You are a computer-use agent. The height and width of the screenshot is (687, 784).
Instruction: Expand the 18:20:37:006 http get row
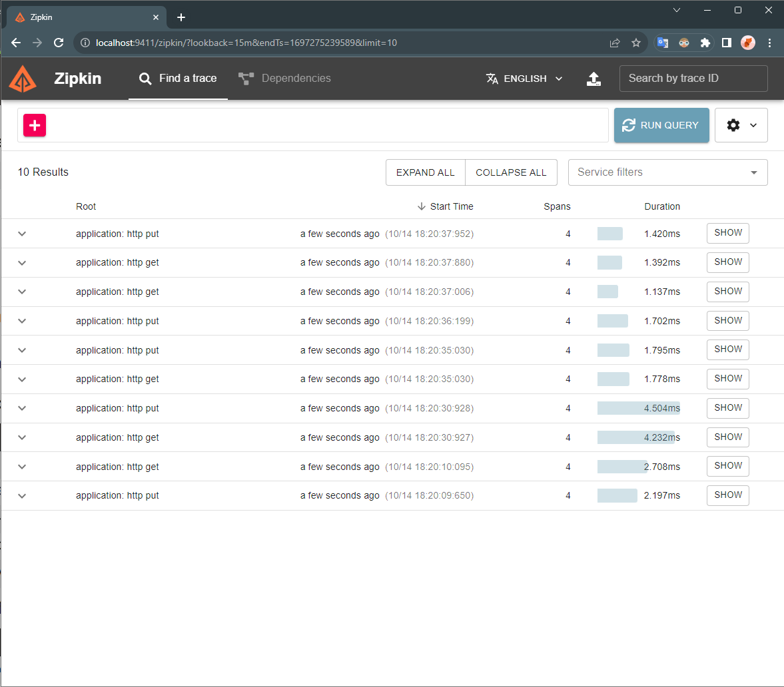22,292
